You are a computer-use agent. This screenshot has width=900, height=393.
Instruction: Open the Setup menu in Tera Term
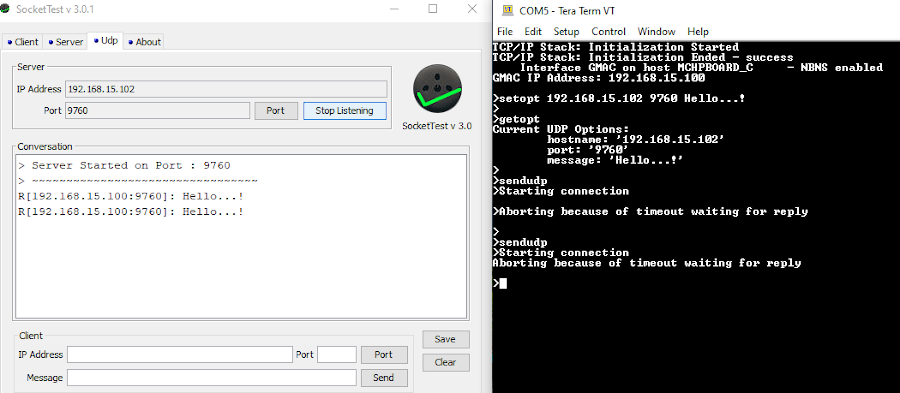pyautogui.click(x=567, y=32)
